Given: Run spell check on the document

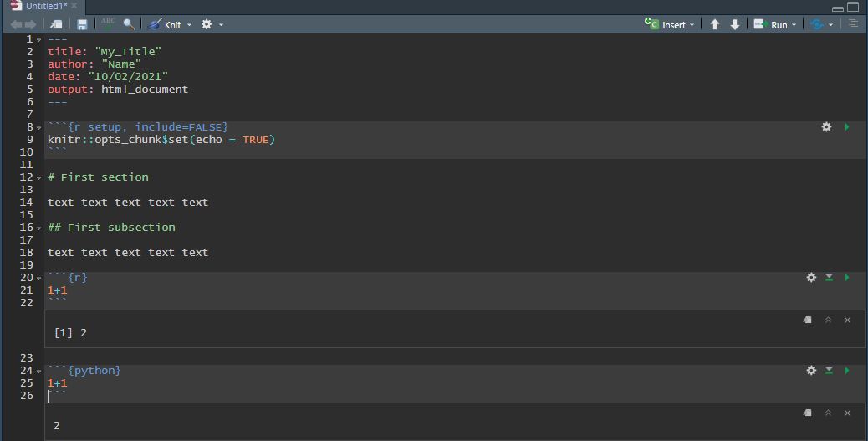Looking at the screenshot, I should point(109,24).
